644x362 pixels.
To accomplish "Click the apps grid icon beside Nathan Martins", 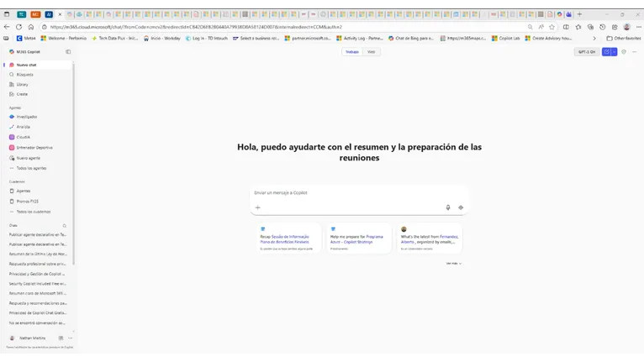I will (61, 338).
